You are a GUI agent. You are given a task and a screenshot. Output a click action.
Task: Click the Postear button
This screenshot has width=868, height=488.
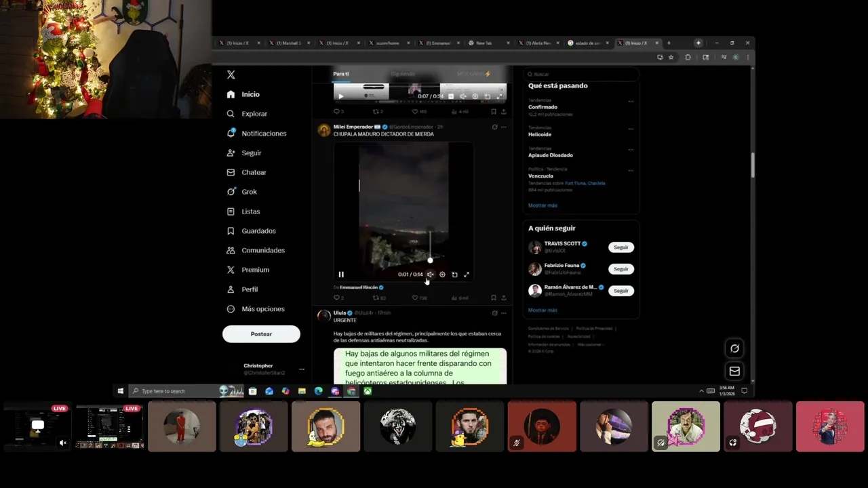click(261, 334)
